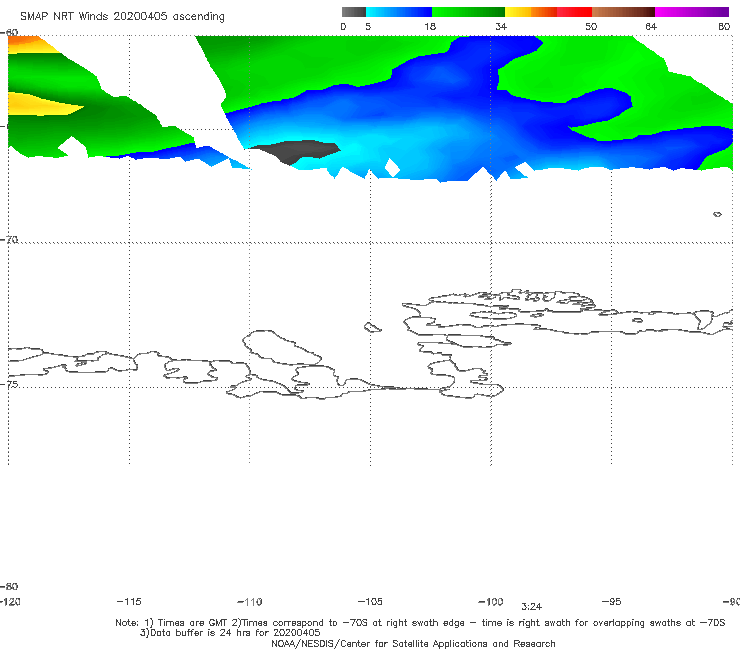Select the green 18–34 color bar segment
This screenshot has width=740, height=650.
point(468,12)
